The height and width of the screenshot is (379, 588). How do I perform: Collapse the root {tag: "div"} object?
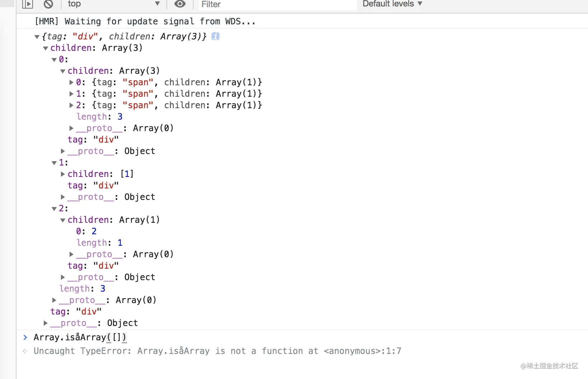pyautogui.click(x=37, y=37)
